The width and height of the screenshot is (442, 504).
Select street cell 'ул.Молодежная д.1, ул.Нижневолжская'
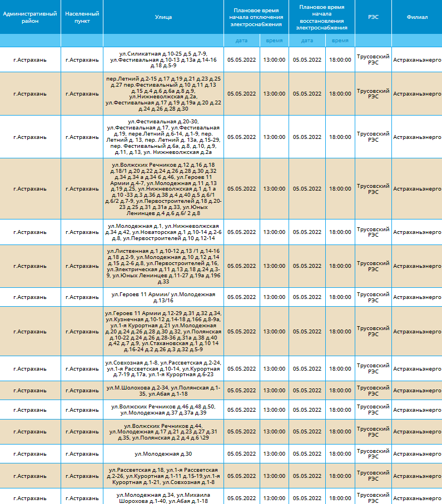163,232
